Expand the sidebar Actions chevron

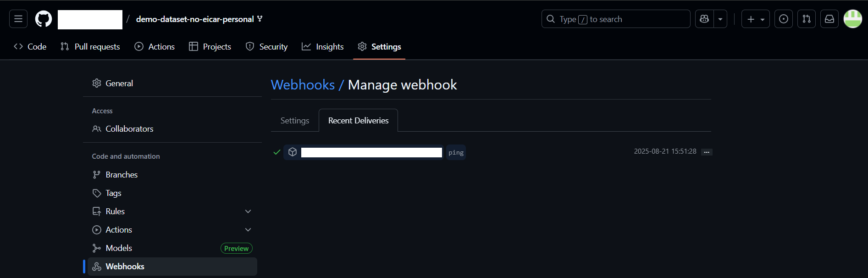pos(248,230)
